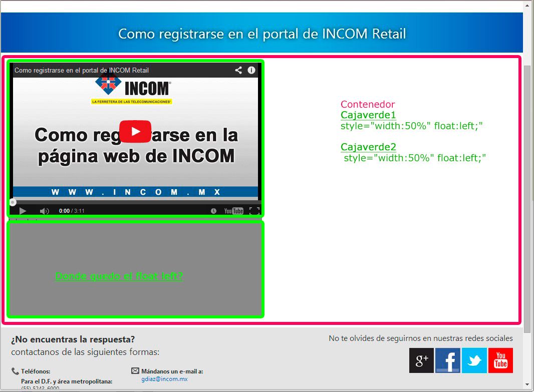Click the page's vertical scrollbar thumb
534x392 pixels.
[x=527, y=198]
